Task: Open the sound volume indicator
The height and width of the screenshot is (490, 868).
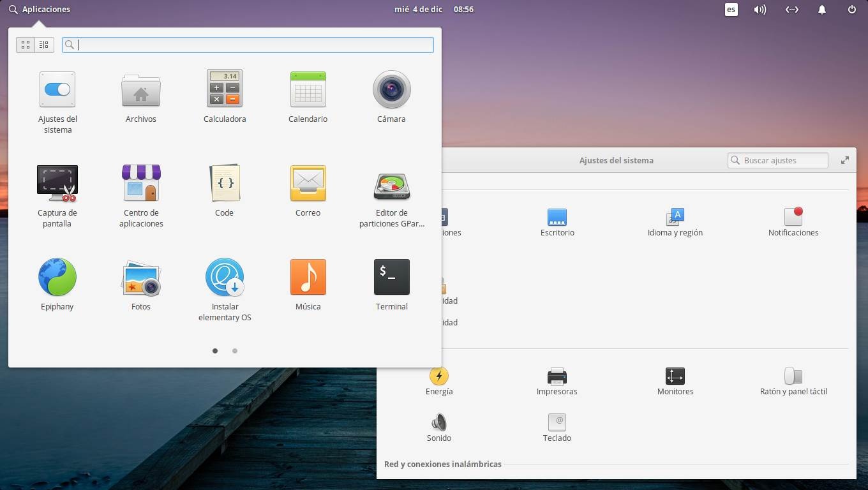Action: 760,10
